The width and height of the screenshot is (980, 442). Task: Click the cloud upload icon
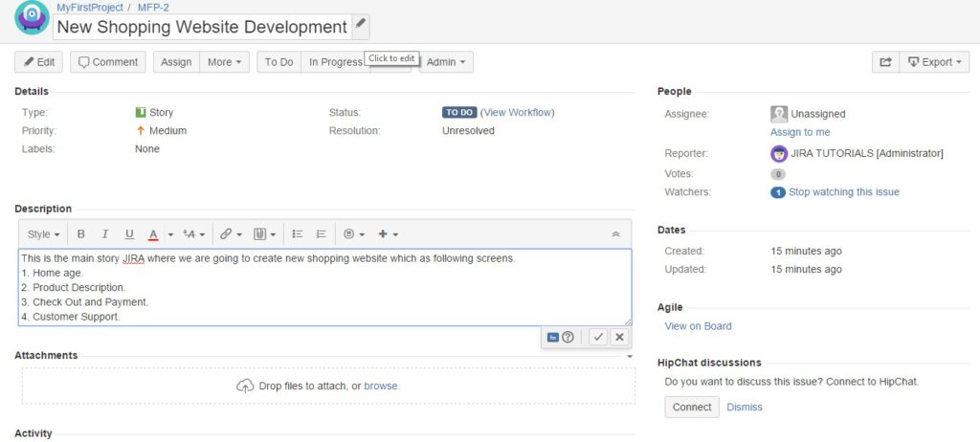pyautogui.click(x=245, y=386)
